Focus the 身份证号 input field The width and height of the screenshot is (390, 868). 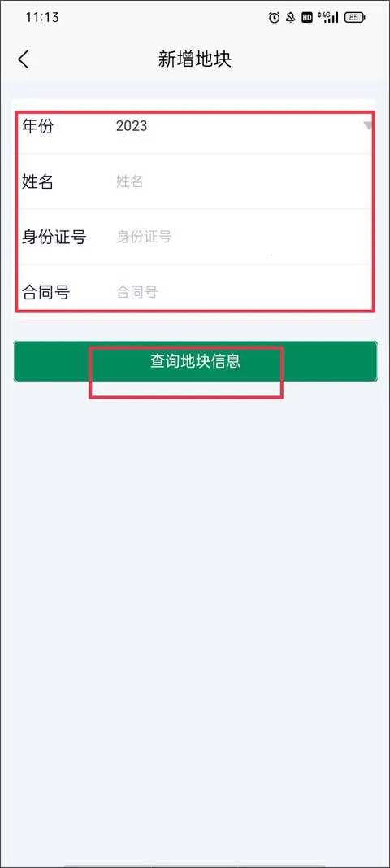[244, 237]
